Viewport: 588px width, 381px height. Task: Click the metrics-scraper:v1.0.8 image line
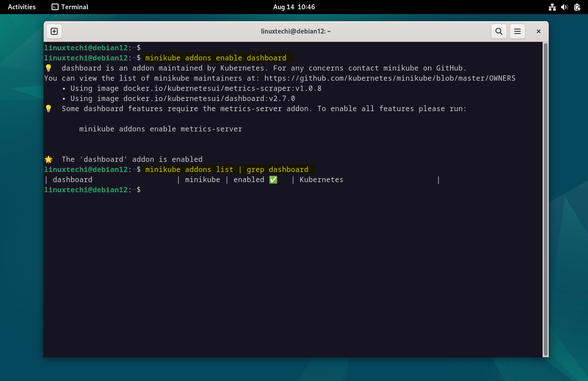(x=192, y=88)
